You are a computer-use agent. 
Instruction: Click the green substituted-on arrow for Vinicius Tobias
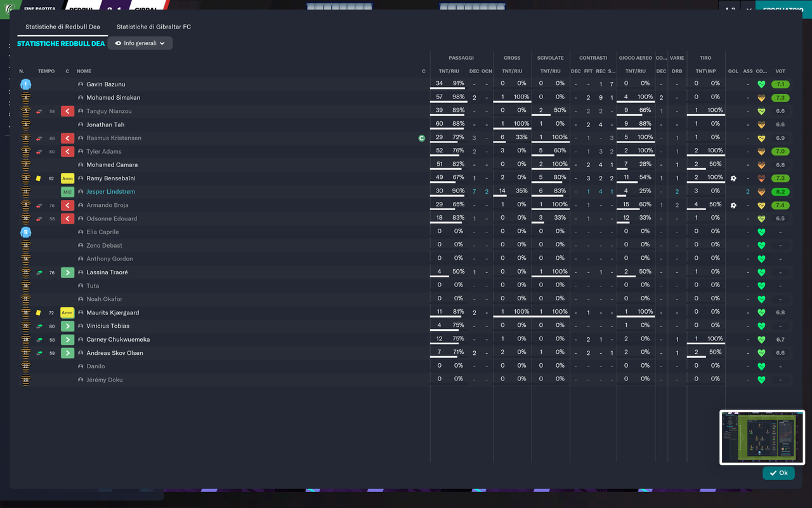[67, 326]
